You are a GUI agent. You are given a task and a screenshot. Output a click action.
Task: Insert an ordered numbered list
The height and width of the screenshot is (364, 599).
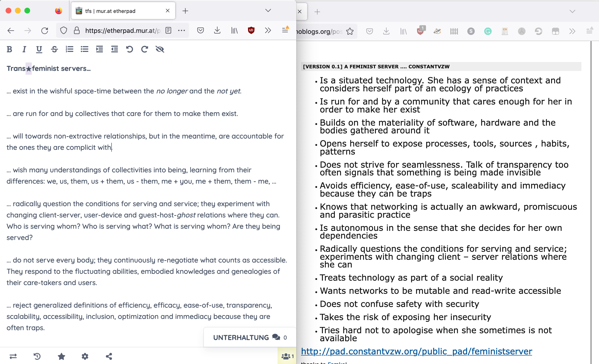point(70,49)
